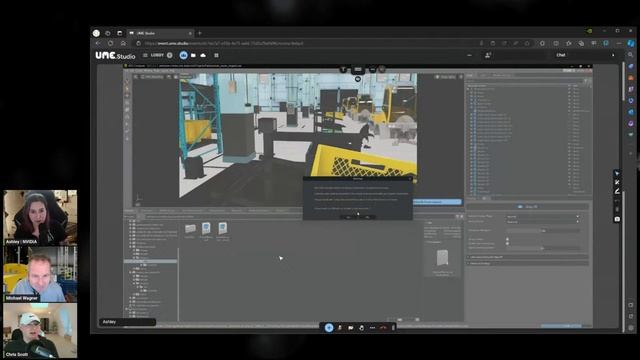The height and width of the screenshot is (360, 640).
Task: Click the left button in the dialog
Action: point(348,217)
